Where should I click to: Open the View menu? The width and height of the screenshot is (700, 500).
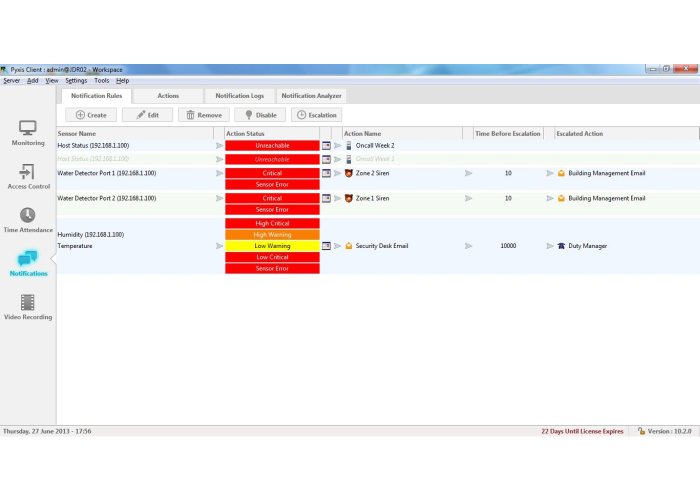point(52,81)
